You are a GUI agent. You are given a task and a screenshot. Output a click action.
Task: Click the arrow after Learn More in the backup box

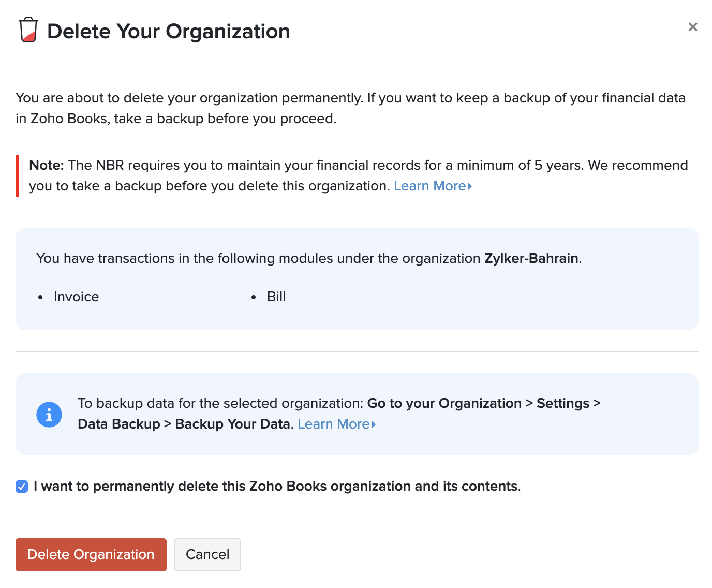374,424
